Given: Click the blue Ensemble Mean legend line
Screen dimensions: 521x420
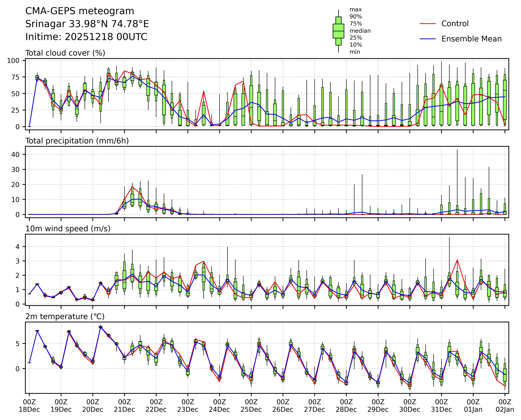Looking at the screenshot, I should coord(428,39).
